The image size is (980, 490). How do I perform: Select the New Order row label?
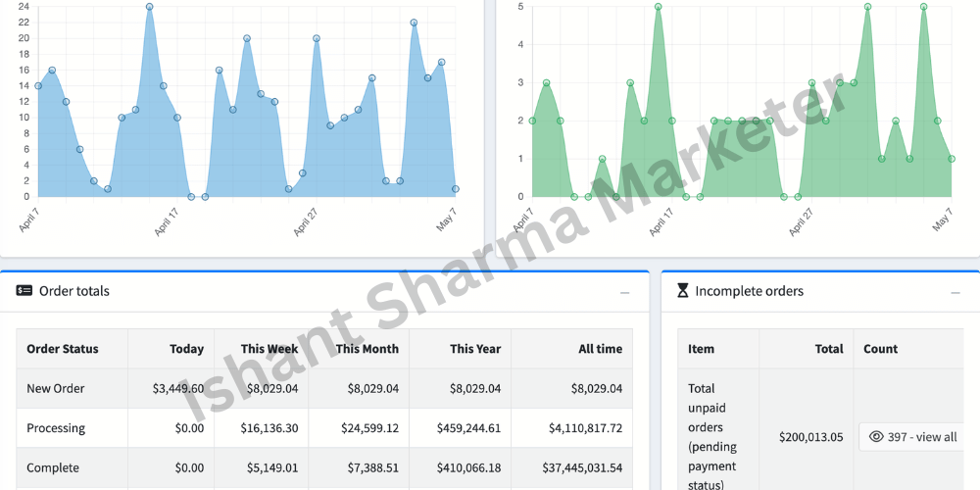pyautogui.click(x=56, y=388)
